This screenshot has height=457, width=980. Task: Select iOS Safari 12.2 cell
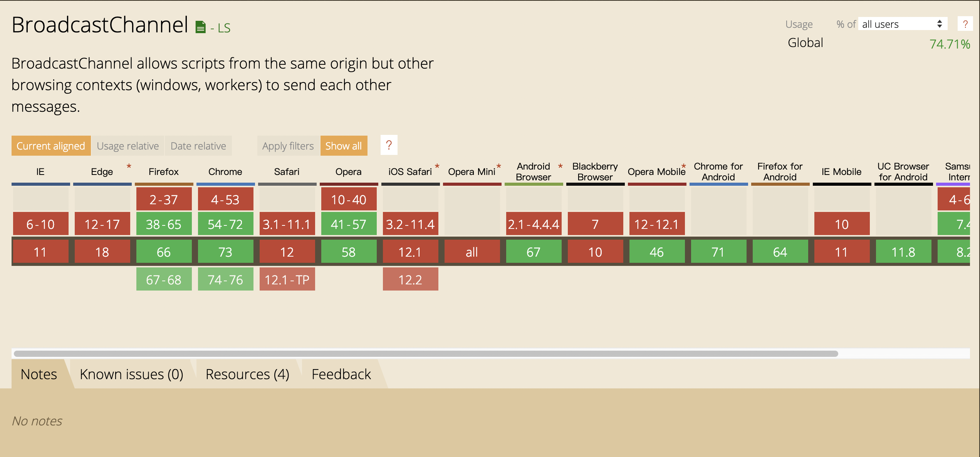tap(411, 279)
